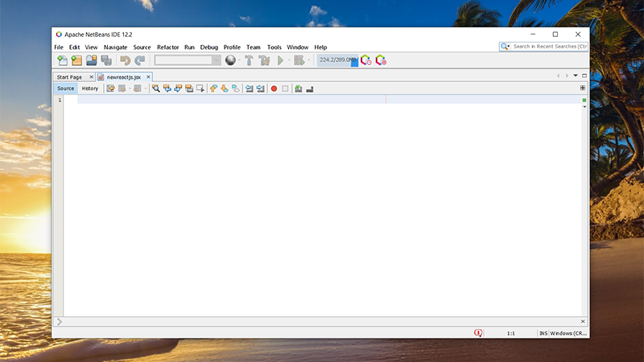Open the Source menu

pyautogui.click(x=142, y=47)
